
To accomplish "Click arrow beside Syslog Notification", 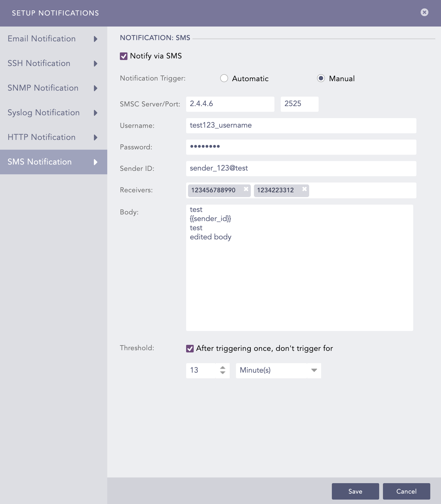I will (96, 113).
